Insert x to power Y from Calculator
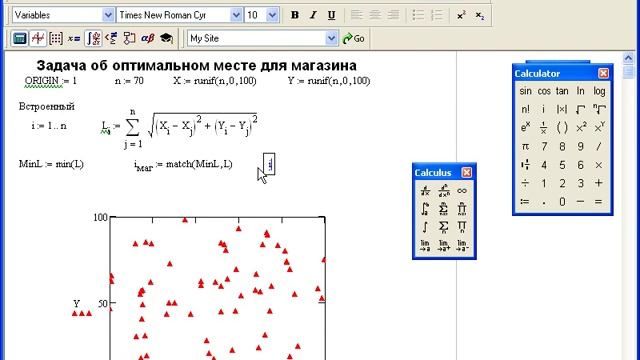This screenshot has width=640, height=360. tap(599, 128)
